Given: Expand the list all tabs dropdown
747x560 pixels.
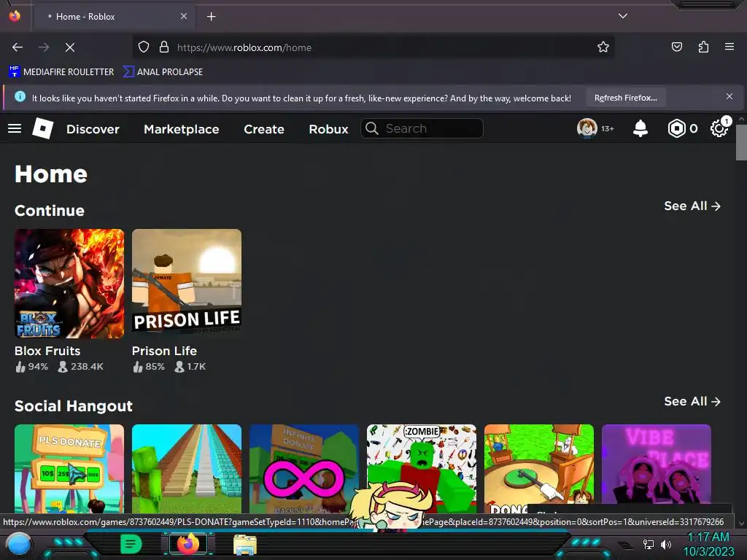Looking at the screenshot, I should (x=623, y=16).
